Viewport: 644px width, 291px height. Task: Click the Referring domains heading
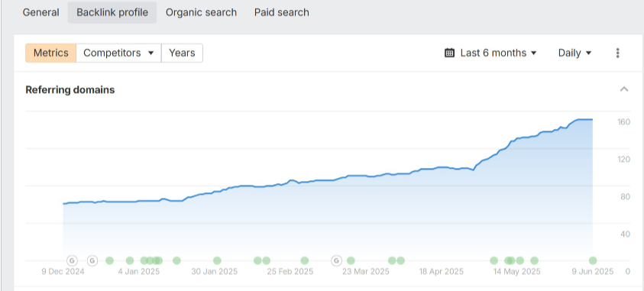[x=70, y=90]
